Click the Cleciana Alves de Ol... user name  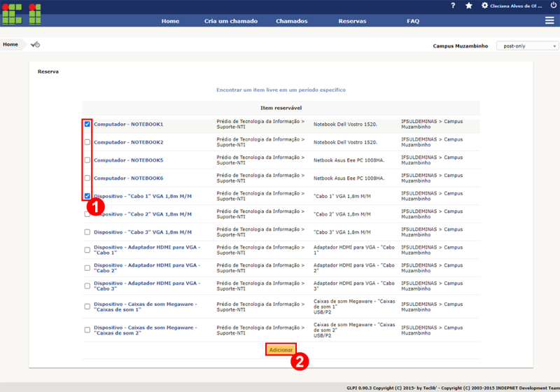[516, 6]
